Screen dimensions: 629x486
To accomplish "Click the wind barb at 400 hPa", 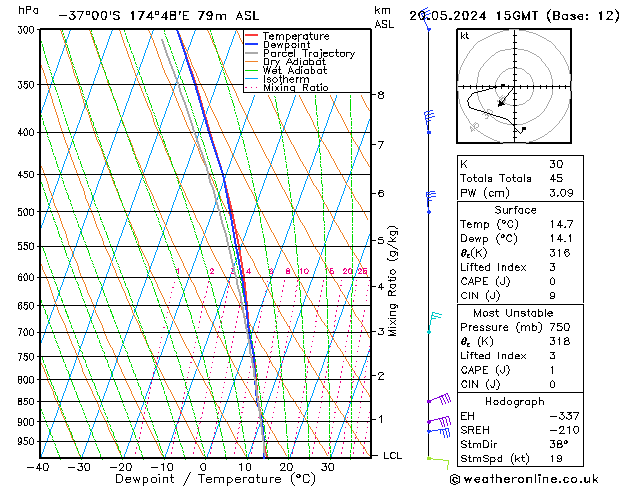I will coord(429,121).
